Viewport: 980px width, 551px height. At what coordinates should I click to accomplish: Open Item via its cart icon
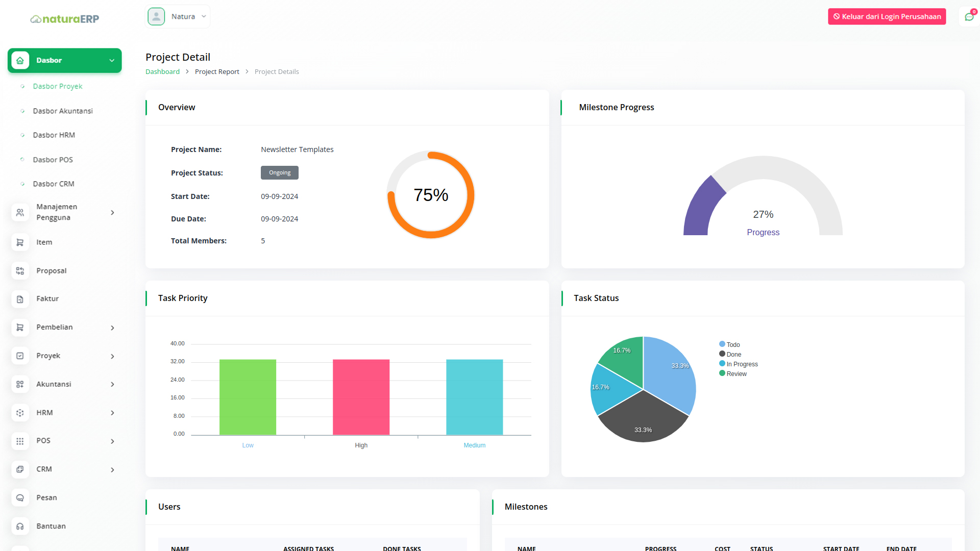(x=20, y=242)
